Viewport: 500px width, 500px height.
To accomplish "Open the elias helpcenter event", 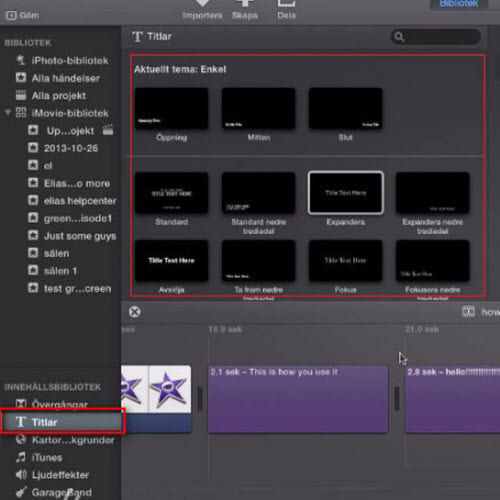I will 72,201.
